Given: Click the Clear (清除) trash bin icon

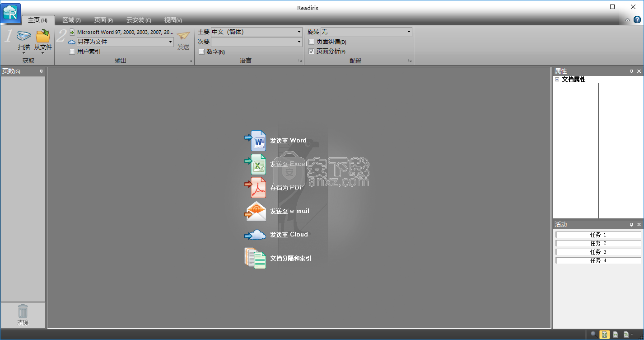Looking at the screenshot, I should 23,311.
